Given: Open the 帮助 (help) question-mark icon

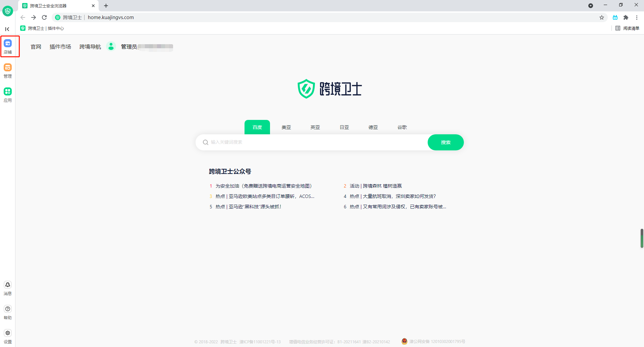Looking at the screenshot, I should pos(8,309).
